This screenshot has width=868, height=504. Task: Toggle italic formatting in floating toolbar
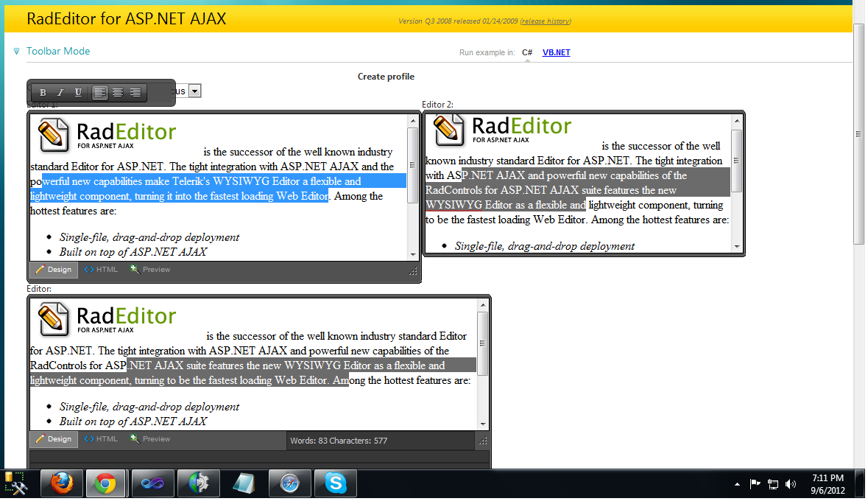[x=60, y=93]
